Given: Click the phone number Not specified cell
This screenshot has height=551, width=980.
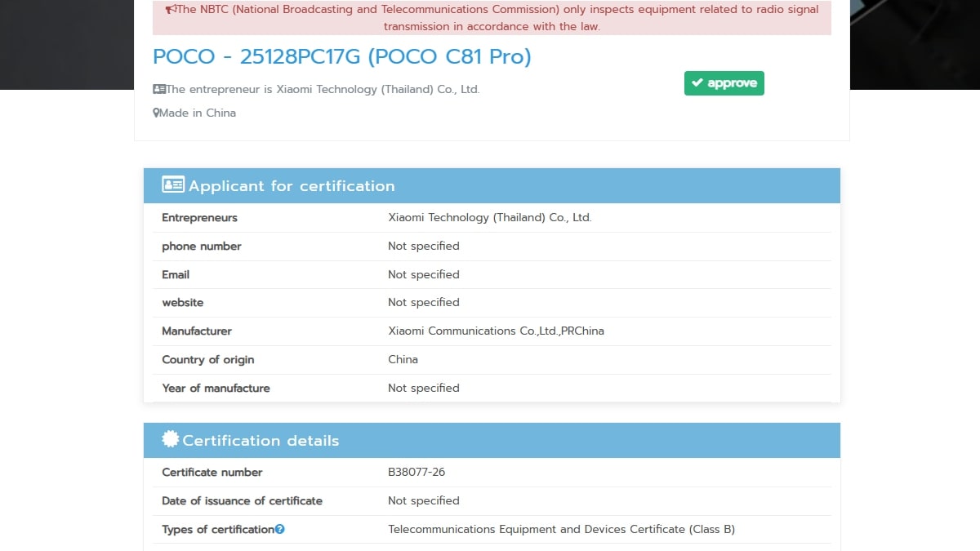Looking at the screenshot, I should pos(423,246).
